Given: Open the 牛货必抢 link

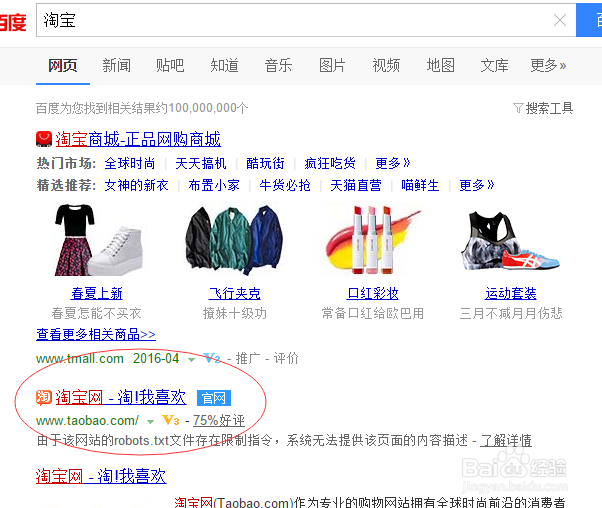Looking at the screenshot, I should pos(285,185).
